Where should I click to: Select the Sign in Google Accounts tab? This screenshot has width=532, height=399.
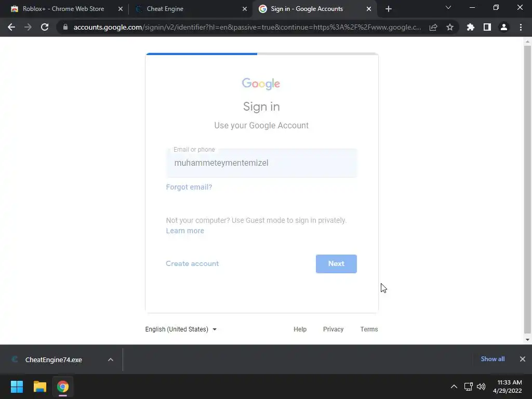click(314, 9)
